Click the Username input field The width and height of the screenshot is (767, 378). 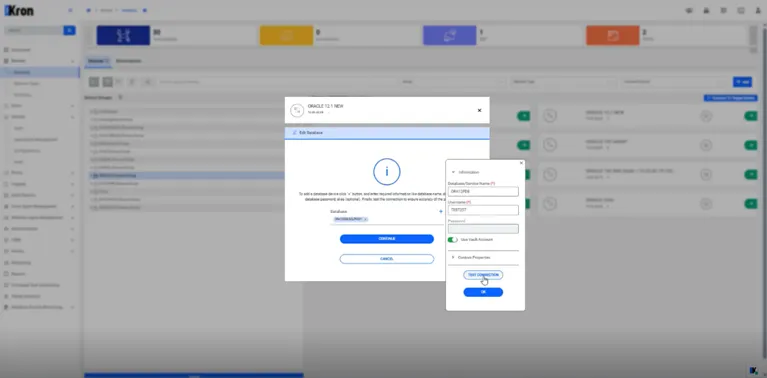[483, 210]
